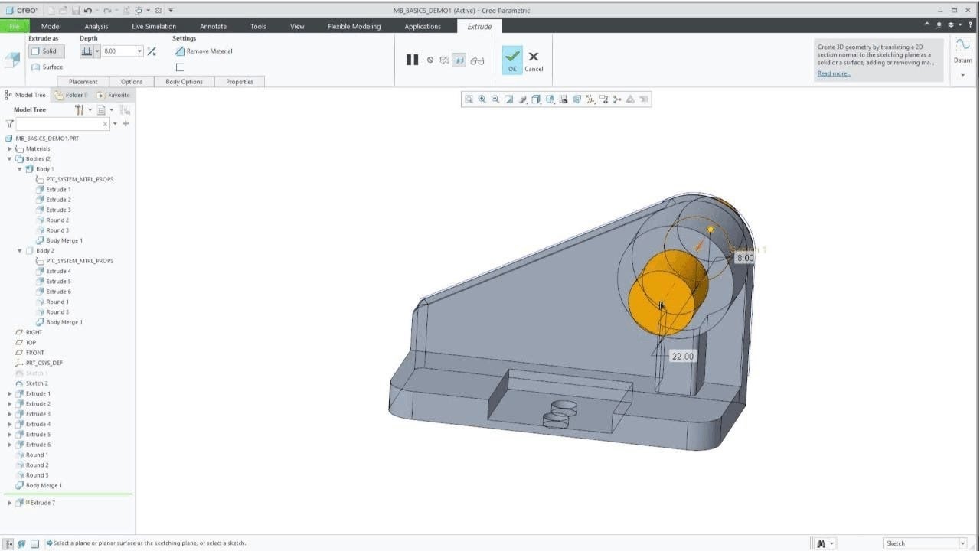Select the unattached preview icon
The height and width of the screenshot is (551, 980).
[444, 60]
